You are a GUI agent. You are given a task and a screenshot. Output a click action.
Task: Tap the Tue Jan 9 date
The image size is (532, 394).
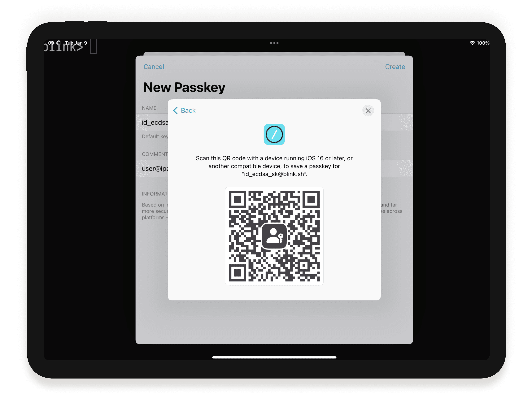[x=76, y=43]
